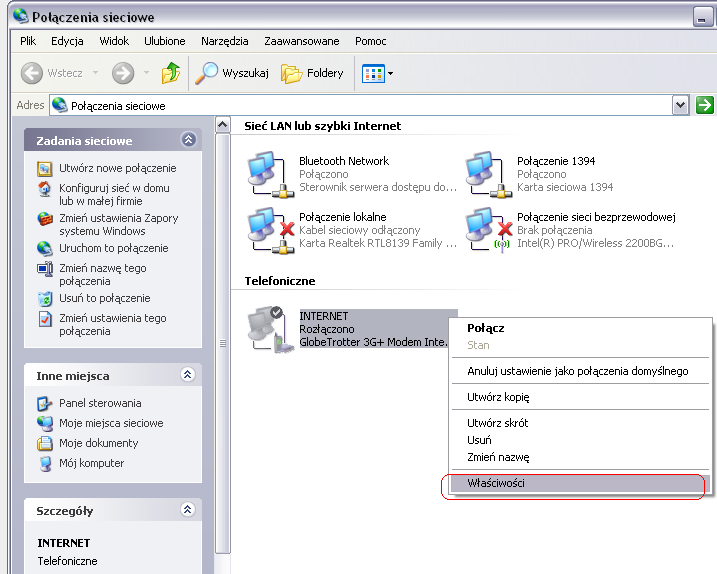Viewport: 717px width, 574px height.
Task: Open the address bar dropdown
Action: (x=680, y=105)
